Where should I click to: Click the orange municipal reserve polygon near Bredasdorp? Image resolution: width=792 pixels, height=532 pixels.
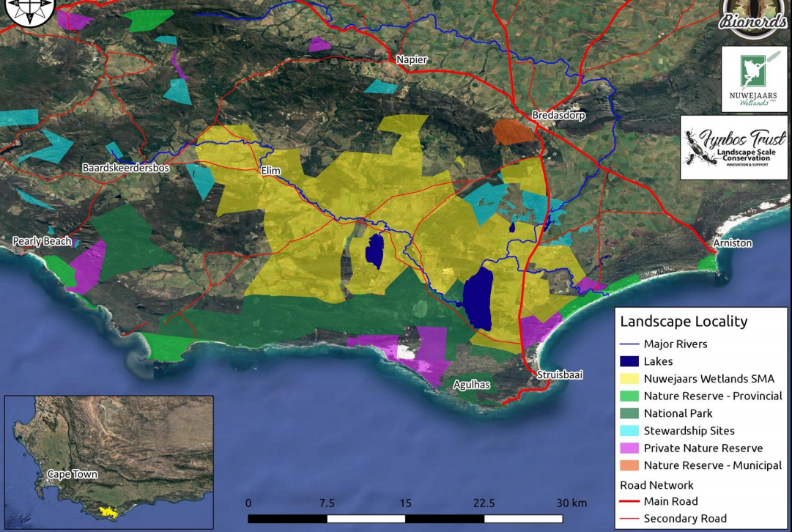[x=514, y=133]
